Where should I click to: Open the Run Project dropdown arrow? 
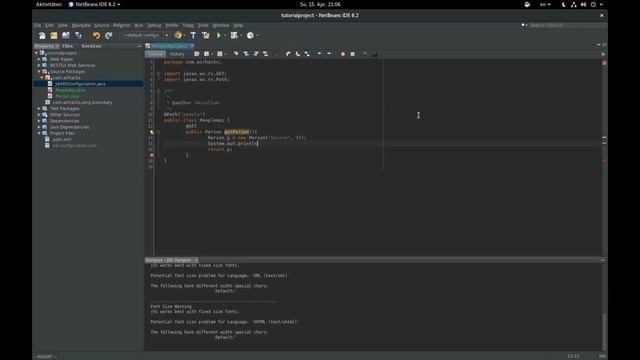tap(225, 36)
